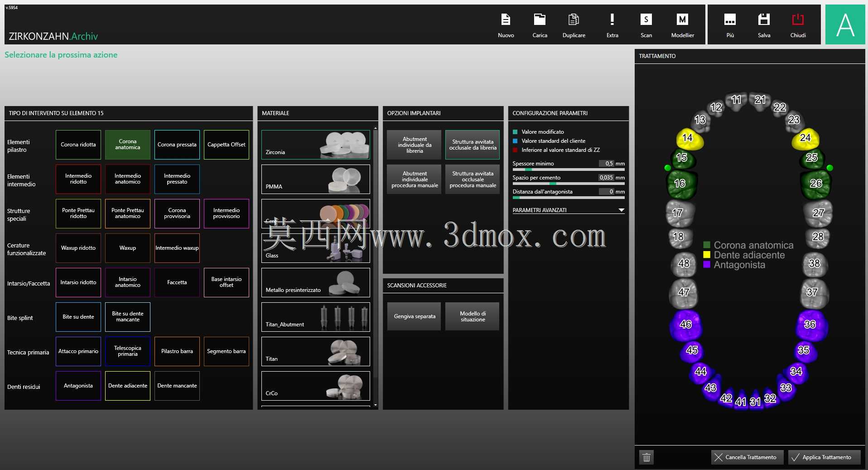Select tooth 41 in the dental chart
This screenshot has height=470, width=868.
click(x=741, y=400)
